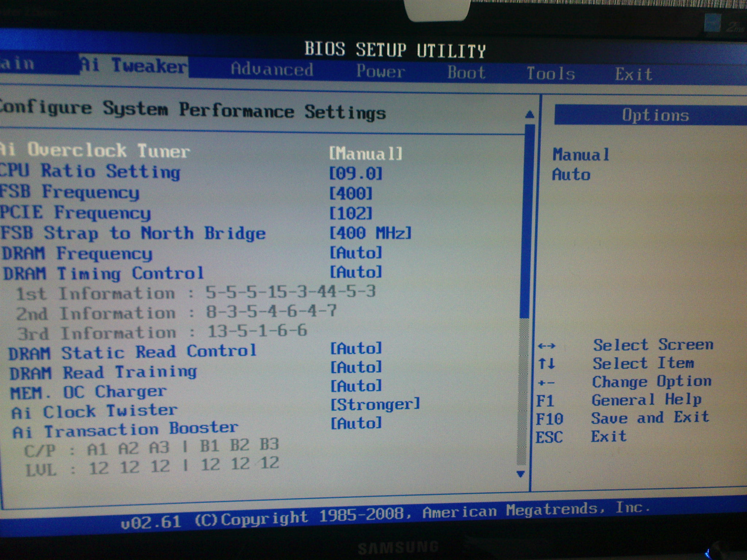Go to the Exit tab

tap(634, 74)
